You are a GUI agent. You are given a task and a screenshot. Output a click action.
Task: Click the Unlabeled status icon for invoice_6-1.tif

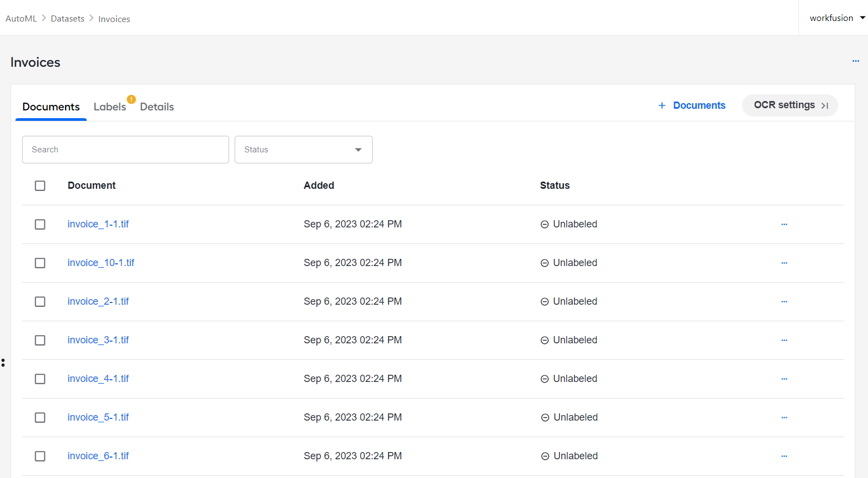click(545, 456)
